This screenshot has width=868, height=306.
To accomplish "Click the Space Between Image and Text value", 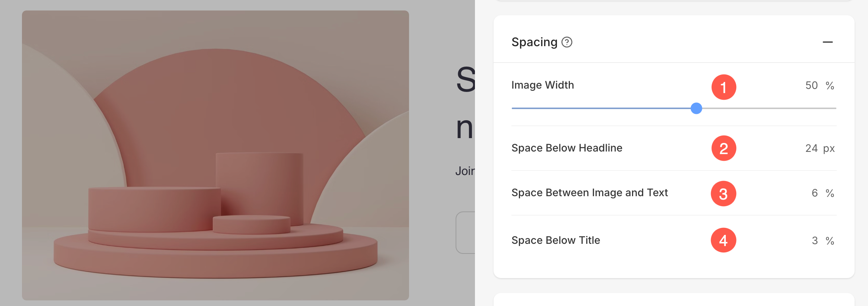I will (815, 193).
